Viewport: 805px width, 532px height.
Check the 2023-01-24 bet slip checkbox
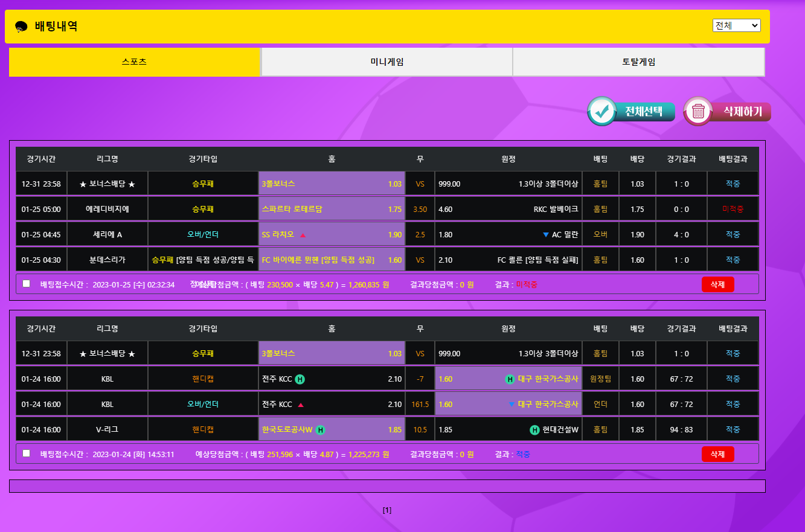click(x=26, y=453)
